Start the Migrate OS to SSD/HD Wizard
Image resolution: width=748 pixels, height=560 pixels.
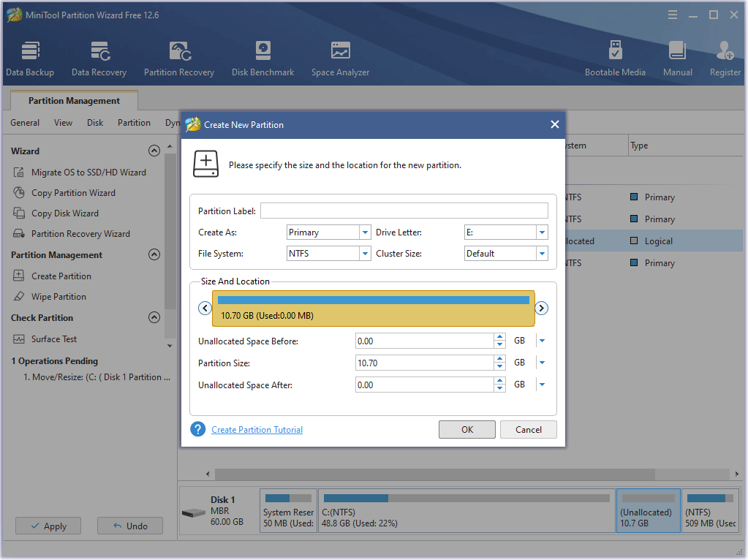(79, 173)
